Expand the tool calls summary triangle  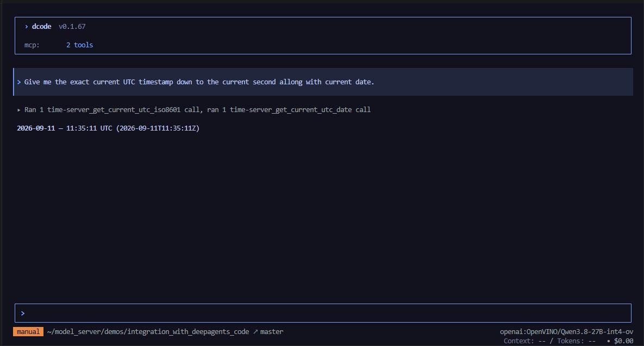19,110
